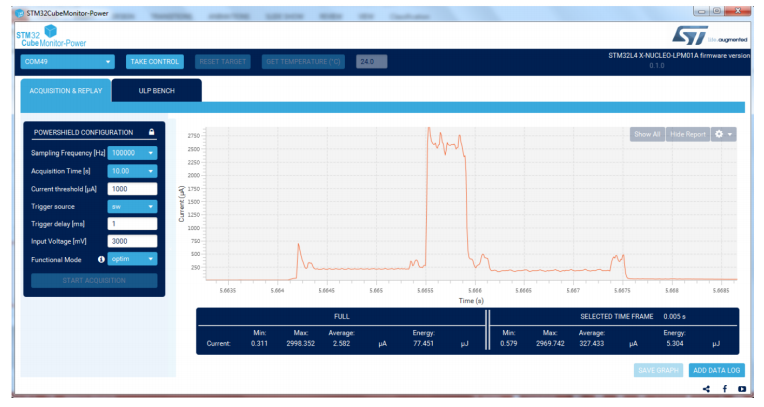
Task: Click selected frame min value 0.579
Action: pos(508,344)
